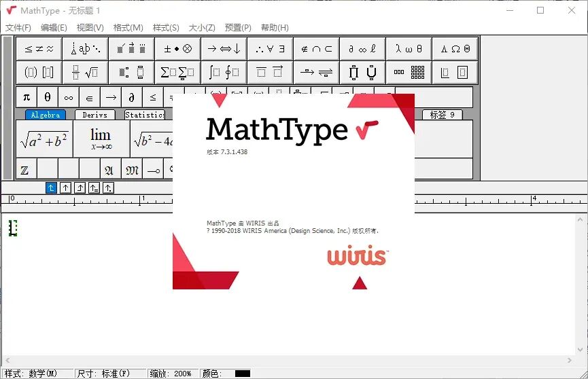Open the 格式(M) menu
The image size is (588, 379).
tap(128, 27)
